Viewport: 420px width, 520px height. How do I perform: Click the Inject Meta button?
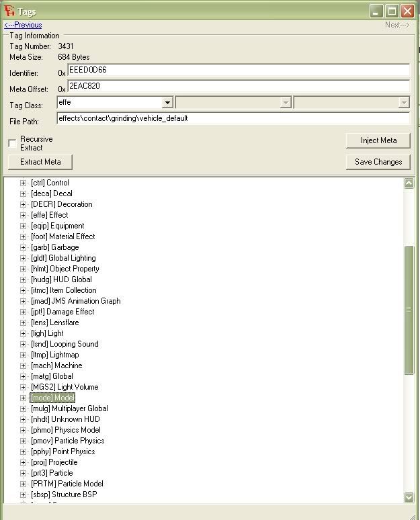click(x=378, y=140)
